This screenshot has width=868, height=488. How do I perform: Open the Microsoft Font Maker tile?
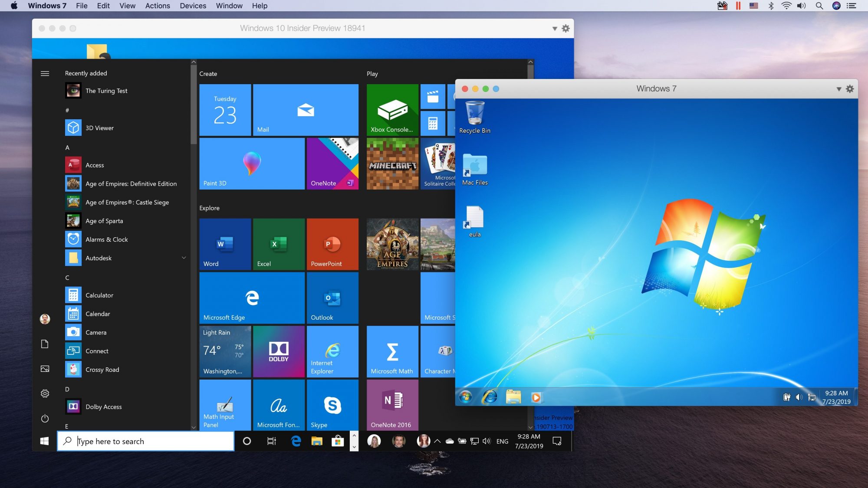tap(279, 405)
